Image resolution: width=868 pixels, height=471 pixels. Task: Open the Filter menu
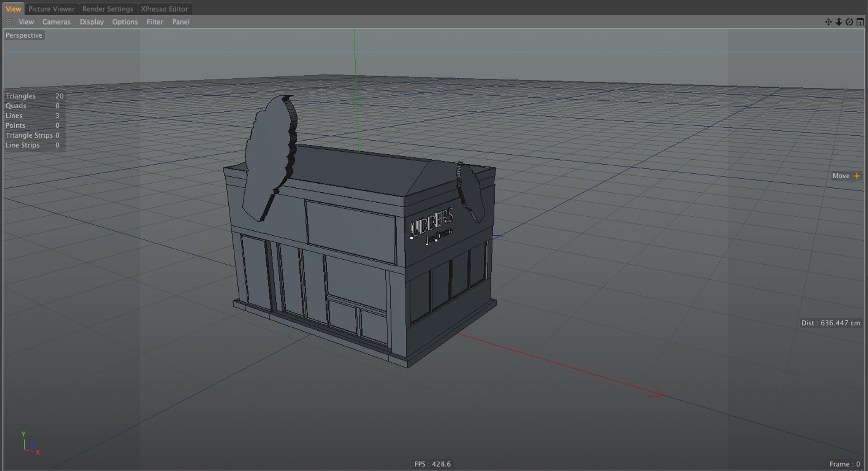(x=155, y=22)
